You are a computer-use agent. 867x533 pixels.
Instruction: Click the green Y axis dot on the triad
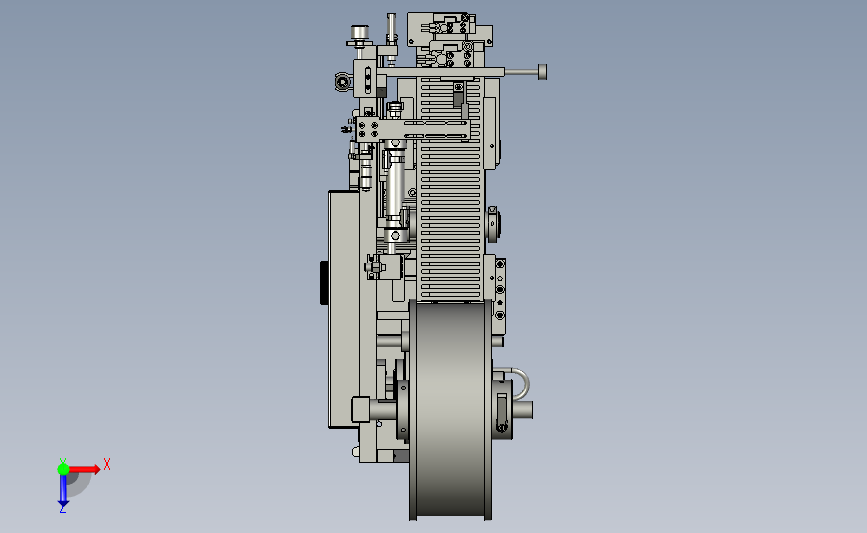[63, 469]
